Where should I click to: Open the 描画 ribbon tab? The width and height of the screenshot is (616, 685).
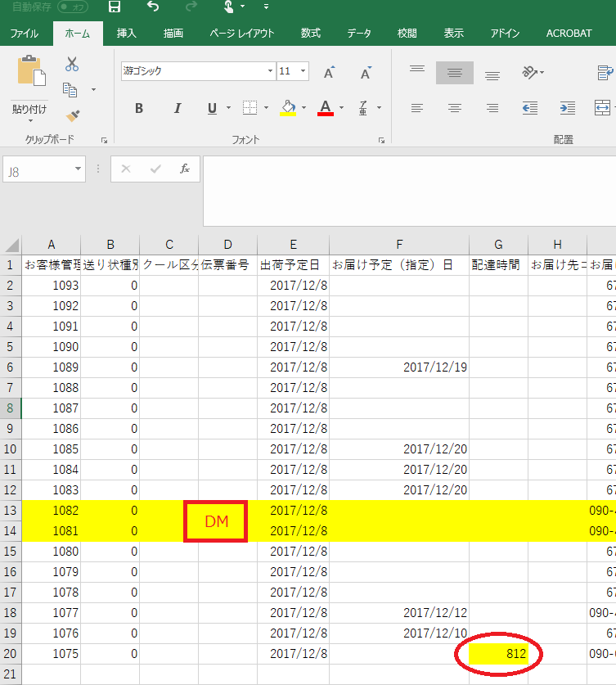coord(173,34)
